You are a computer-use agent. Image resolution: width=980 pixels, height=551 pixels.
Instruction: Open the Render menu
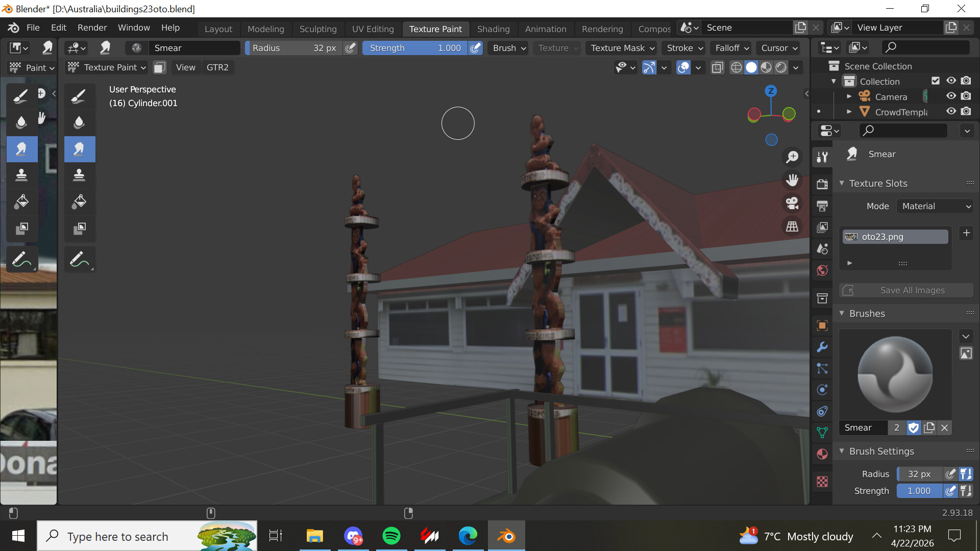[92, 28]
